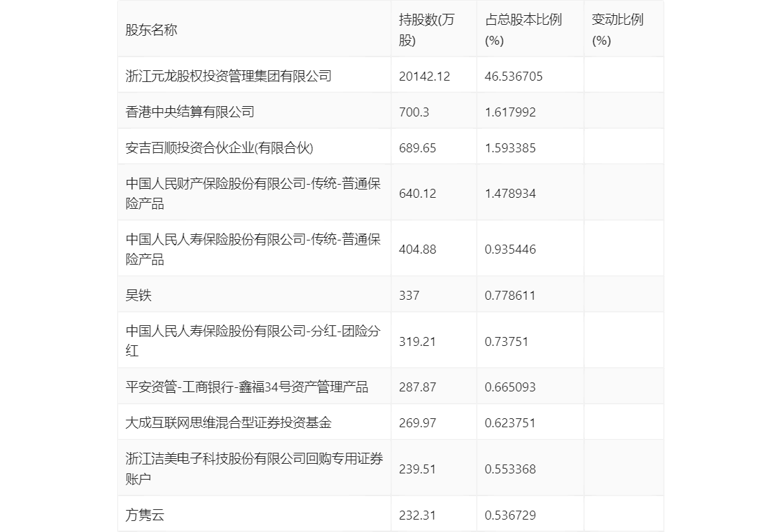Image resolution: width=782 pixels, height=532 pixels.
Task: Click 浙江洁美电子科技 回购专用证券账户 name
Action: [254, 469]
